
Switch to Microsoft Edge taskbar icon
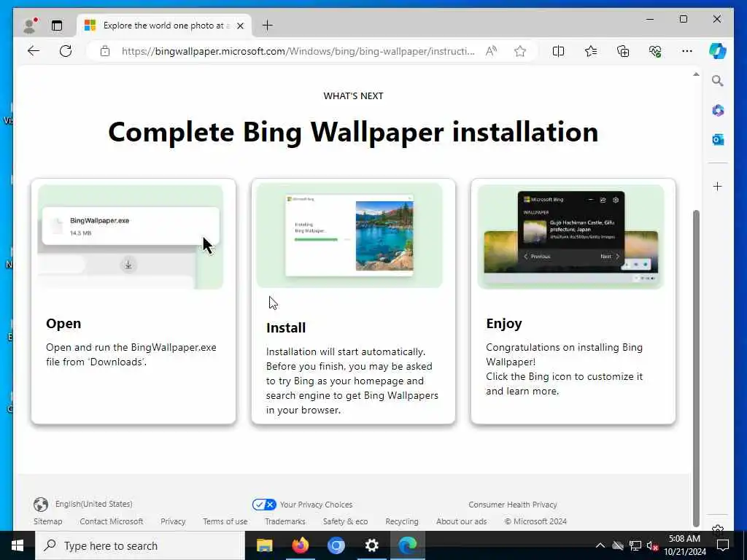(407, 545)
